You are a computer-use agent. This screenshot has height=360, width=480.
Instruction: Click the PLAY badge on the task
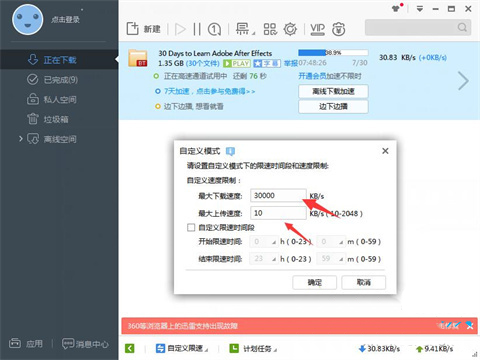237,63
